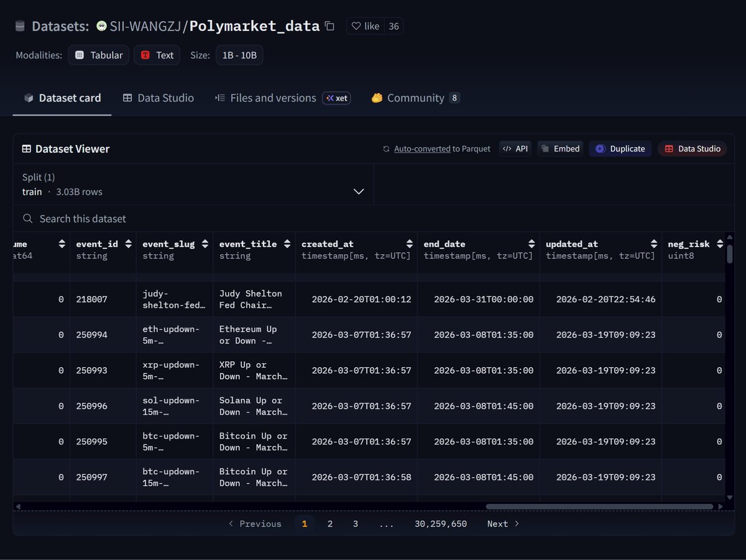Open the API button
746x560 pixels.
click(x=515, y=149)
